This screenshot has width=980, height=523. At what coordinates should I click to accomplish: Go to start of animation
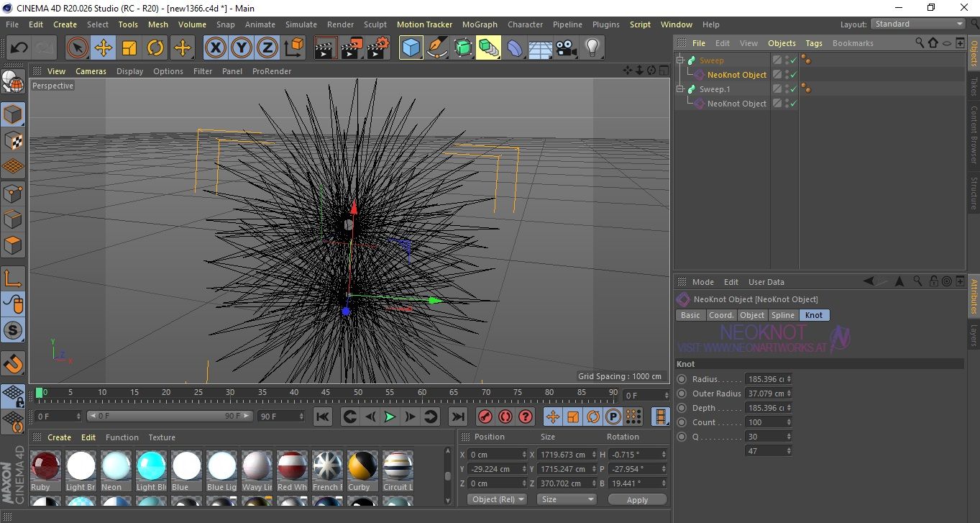323,417
